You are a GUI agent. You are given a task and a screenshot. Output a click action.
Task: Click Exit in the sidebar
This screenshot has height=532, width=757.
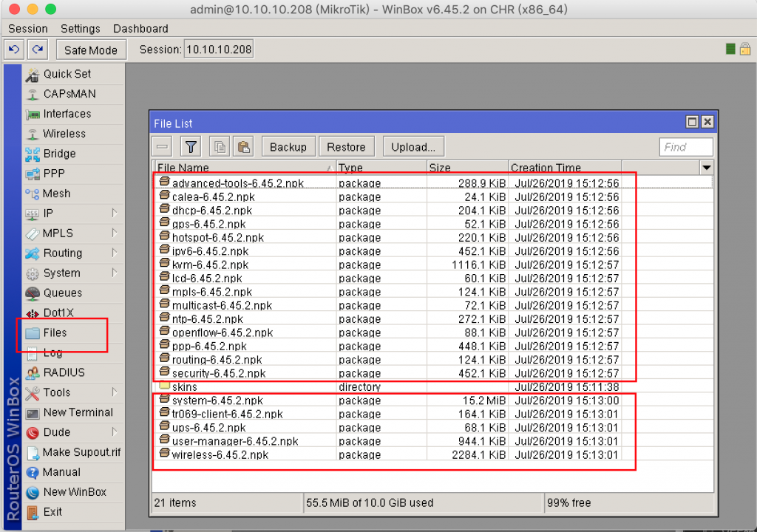coord(73,512)
